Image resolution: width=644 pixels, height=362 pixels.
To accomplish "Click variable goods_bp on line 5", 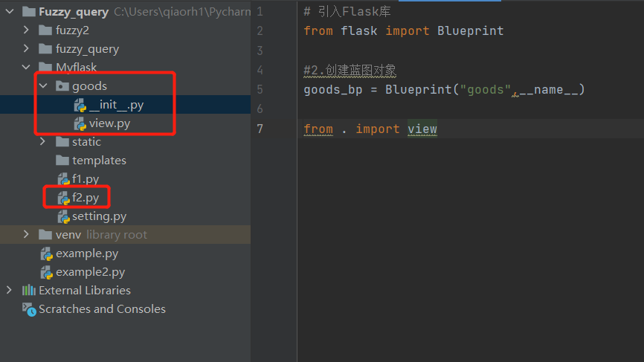I will 333,90.
